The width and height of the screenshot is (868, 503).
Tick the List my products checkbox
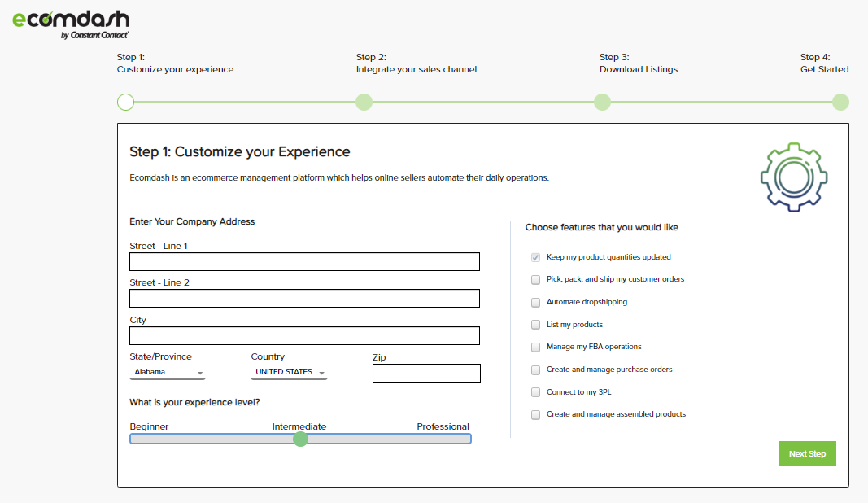tap(535, 325)
